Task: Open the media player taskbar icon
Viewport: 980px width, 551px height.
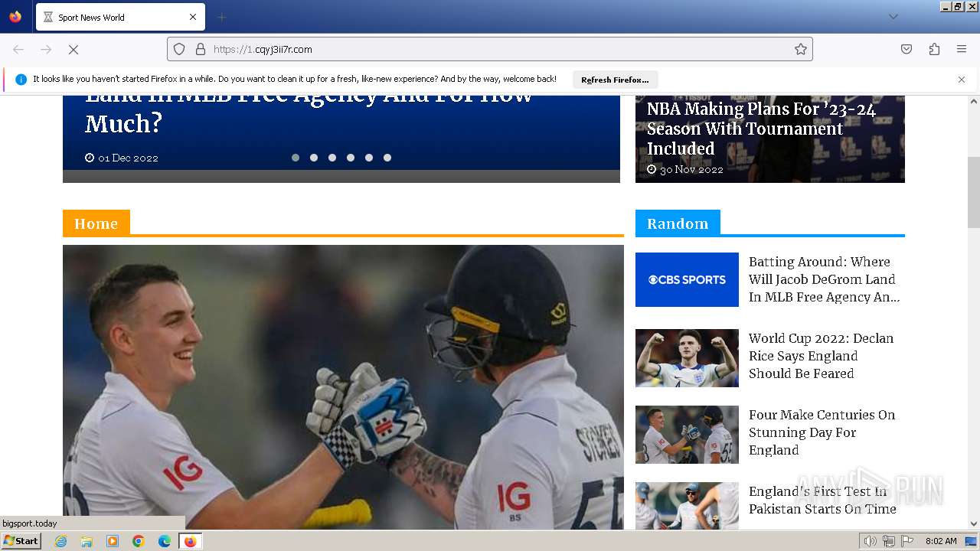Action: point(113,541)
